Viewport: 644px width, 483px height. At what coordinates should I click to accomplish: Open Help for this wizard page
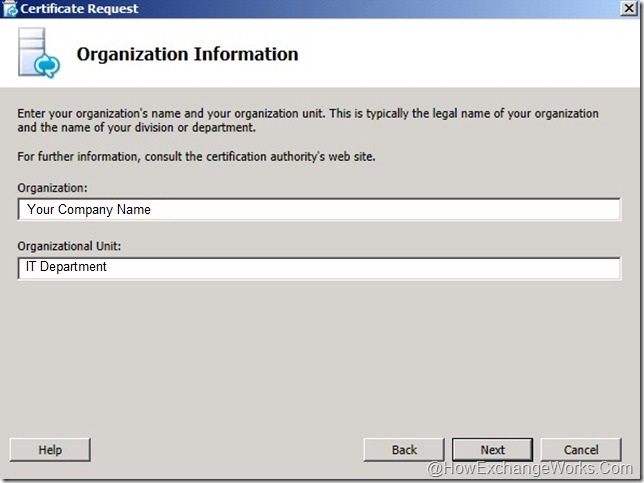click(50, 450)
